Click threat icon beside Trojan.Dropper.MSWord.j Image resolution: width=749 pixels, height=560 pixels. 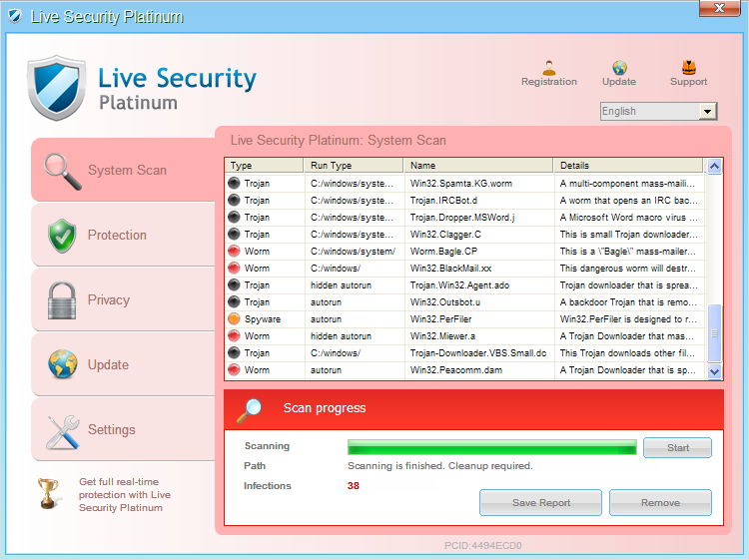(x=234, y=217)
